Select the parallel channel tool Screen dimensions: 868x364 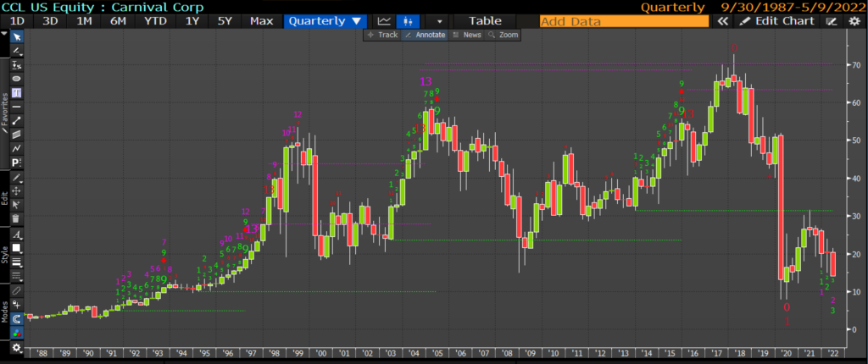[x=17, y=134]
